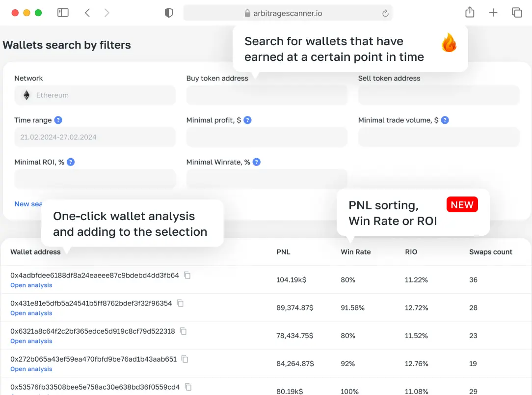This screenshot has height=395, width=532.
Task: Focus the Minimal profit input field
Action: coord(266,137)
